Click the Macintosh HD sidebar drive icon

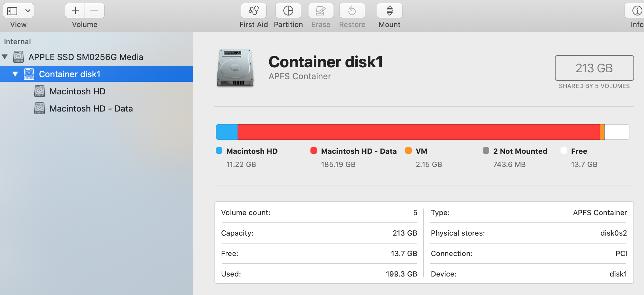[x=40, y=91]
